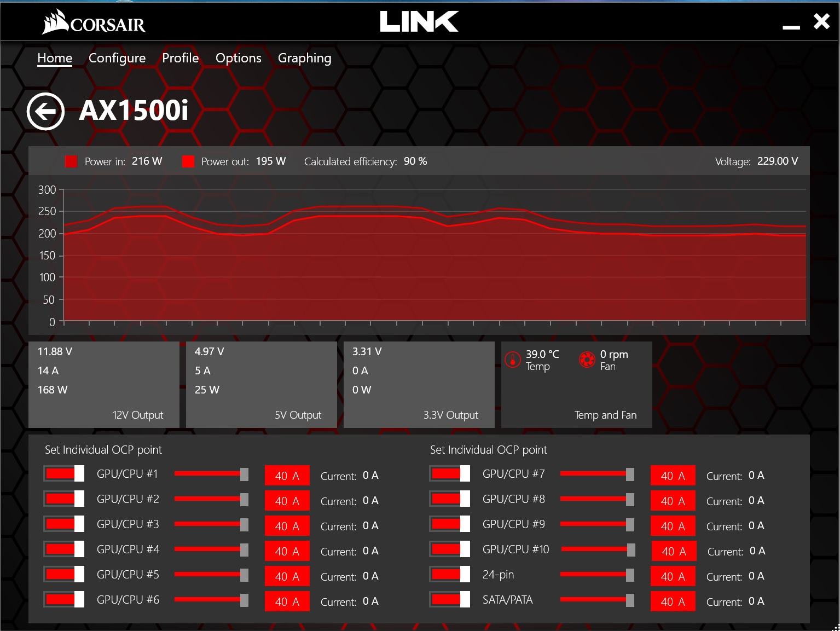
Task: Click the 40 A field for GPU/CPU #9
Action: pyautogui.click(x=673, y=526)
